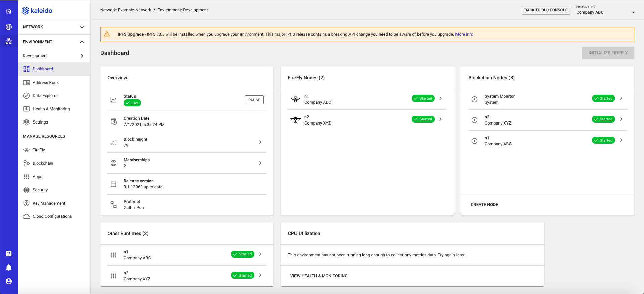Click the Apps grid icon in sidebar
The height and width of the screenshot is (294, 644).
pos(26,177)
